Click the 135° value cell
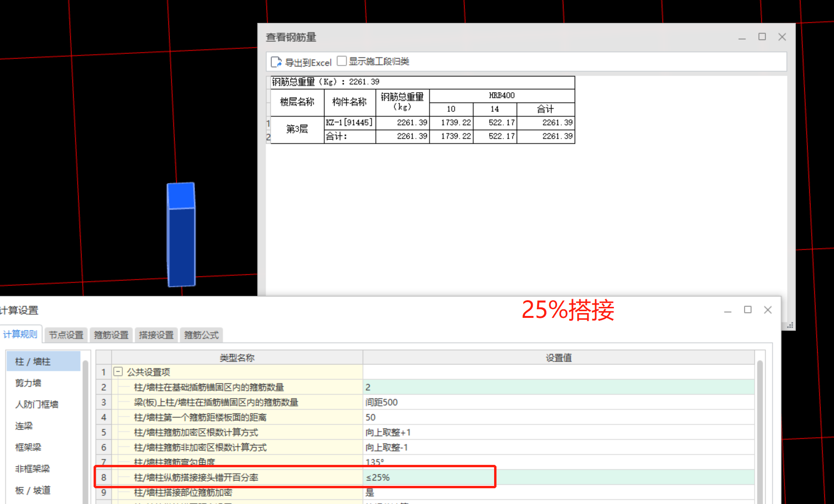834x504 pixels. tap(559, 462)
